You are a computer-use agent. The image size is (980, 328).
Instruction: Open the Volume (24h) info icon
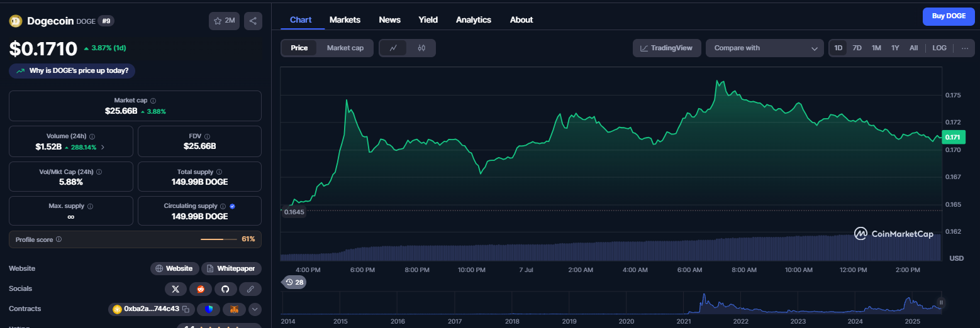point(92,136)
